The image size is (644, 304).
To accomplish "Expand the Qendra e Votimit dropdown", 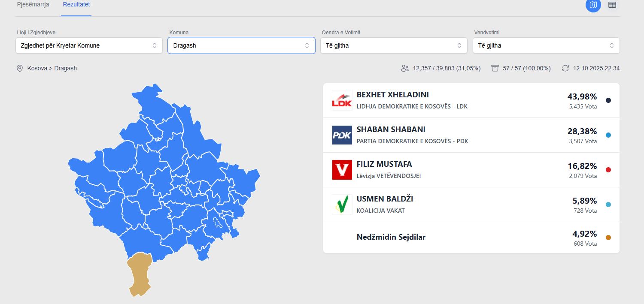I will coord(394,45).
